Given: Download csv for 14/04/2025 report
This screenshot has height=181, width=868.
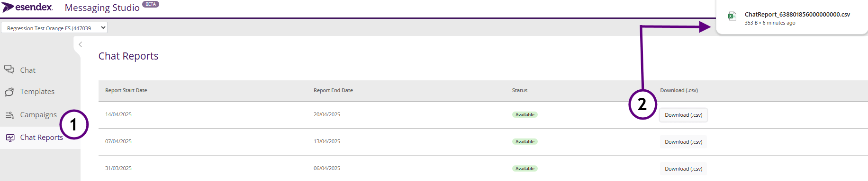Looking at the screenshot, I should coord(683,115).
